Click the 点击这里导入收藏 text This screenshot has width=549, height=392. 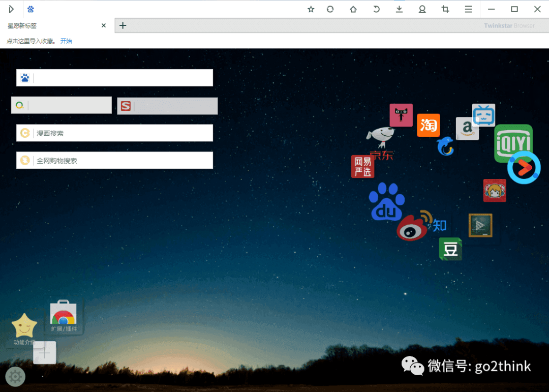[31, 41]
